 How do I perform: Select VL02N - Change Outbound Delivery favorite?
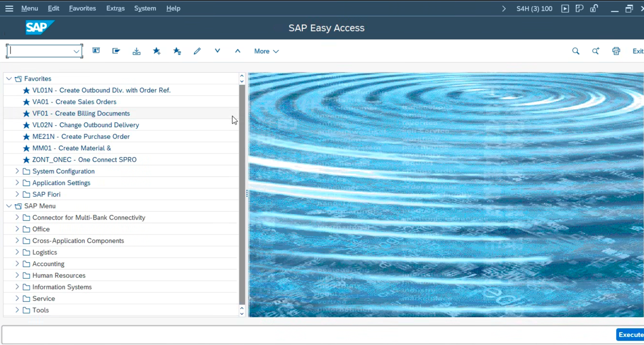[86, 125]
